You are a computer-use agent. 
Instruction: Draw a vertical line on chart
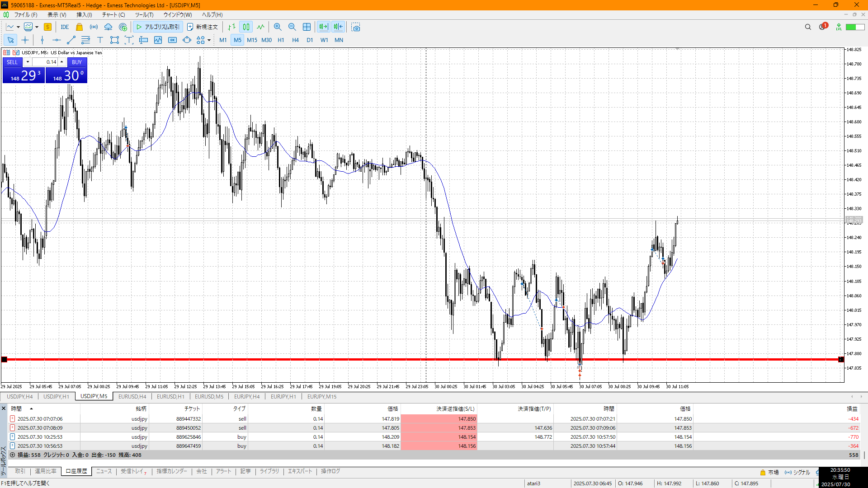(x=42, y=40)
